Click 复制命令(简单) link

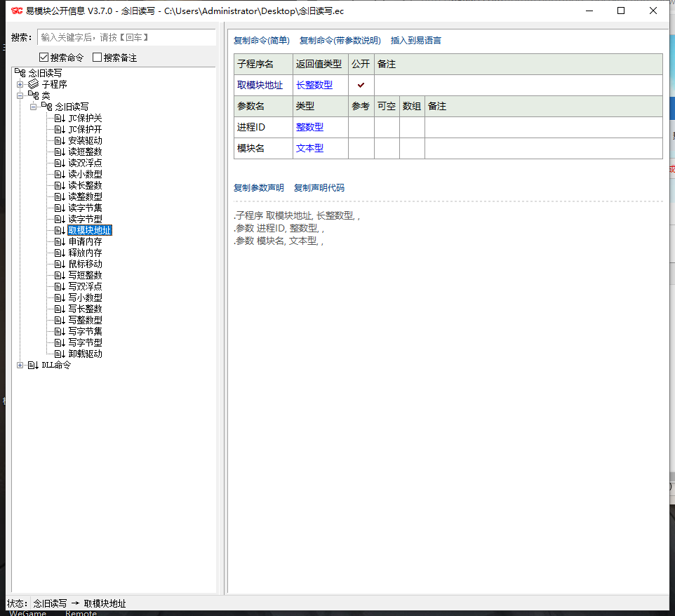261,41
